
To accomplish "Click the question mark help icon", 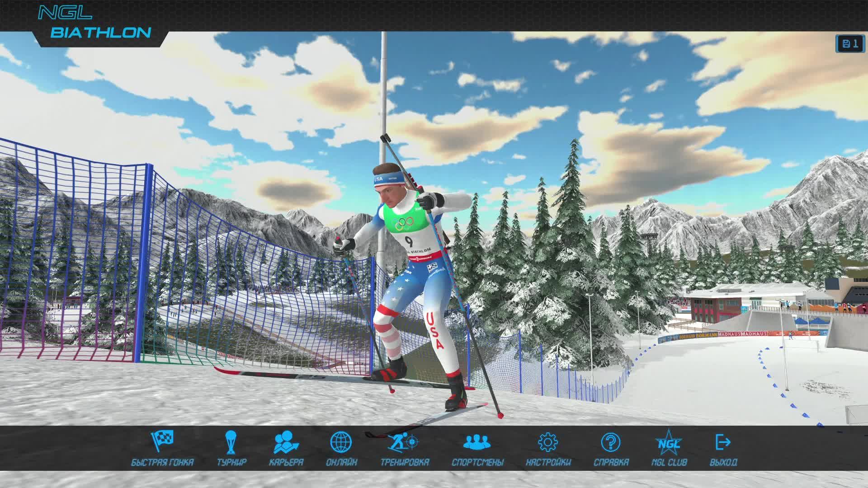I will pyautogui.click(x=611, y=441).
